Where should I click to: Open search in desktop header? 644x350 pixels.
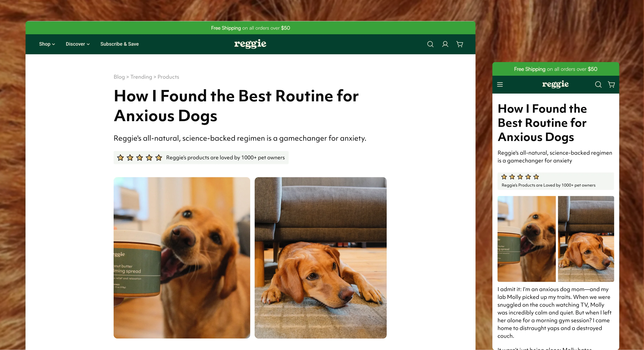point(430,44)
